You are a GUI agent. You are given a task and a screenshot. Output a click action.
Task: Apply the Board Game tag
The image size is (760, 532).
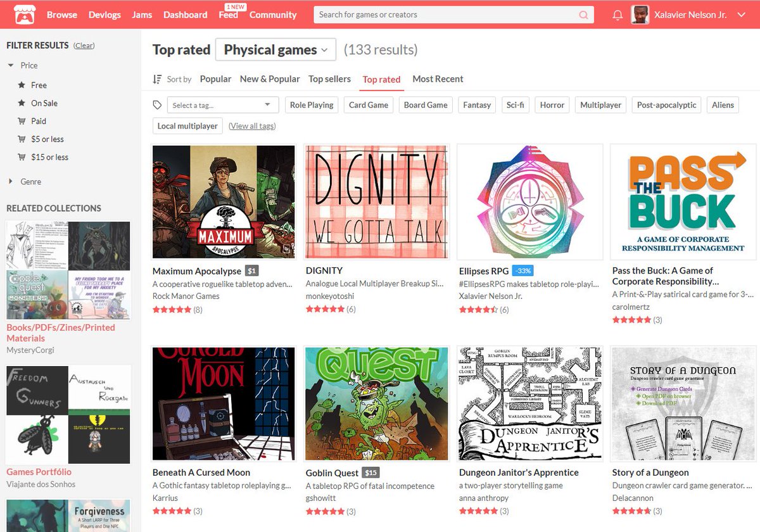[x=426, y=105]
